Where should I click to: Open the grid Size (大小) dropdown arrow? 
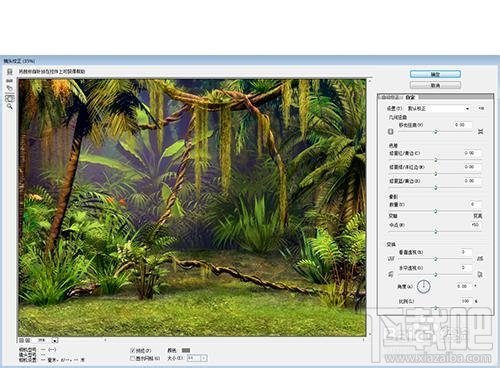point(204,358)
